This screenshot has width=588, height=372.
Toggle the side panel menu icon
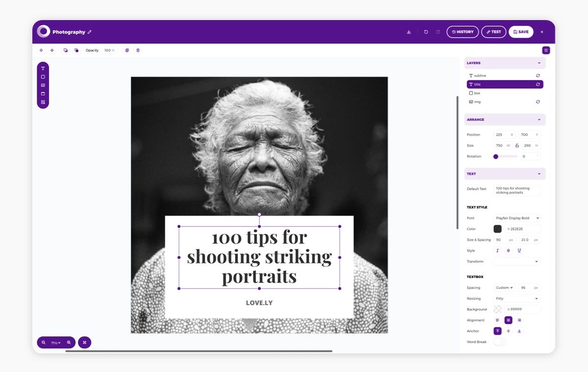[x=546, y=50]
